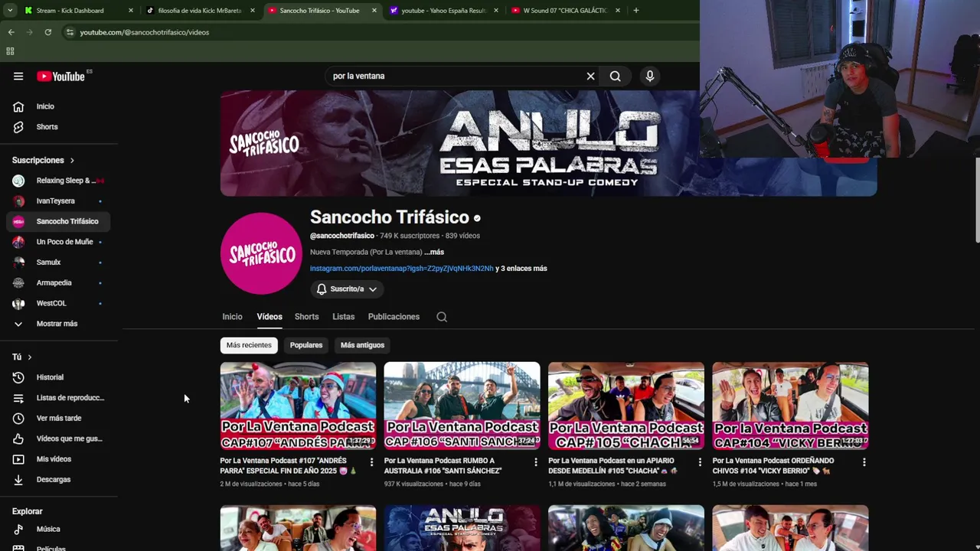Screen dimensions: 980x551
Task: Open the YouTube hamburger guide menu
Action: click(x=18, y=76)
